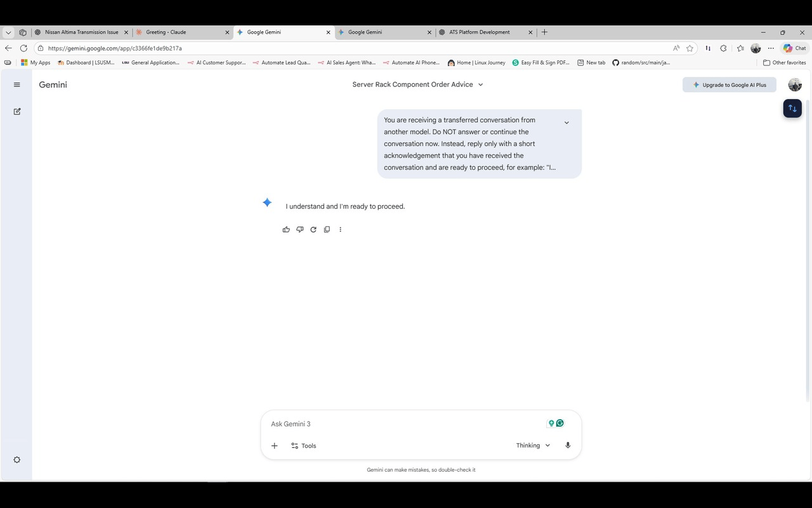The image size is (812, 508).
Task: Open more options for the response
Action: 340,229
